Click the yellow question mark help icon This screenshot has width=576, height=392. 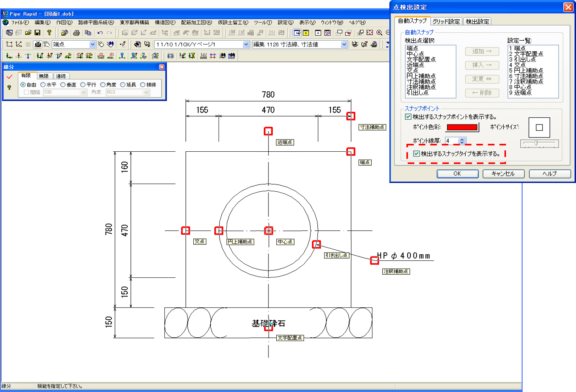(49, 32)
